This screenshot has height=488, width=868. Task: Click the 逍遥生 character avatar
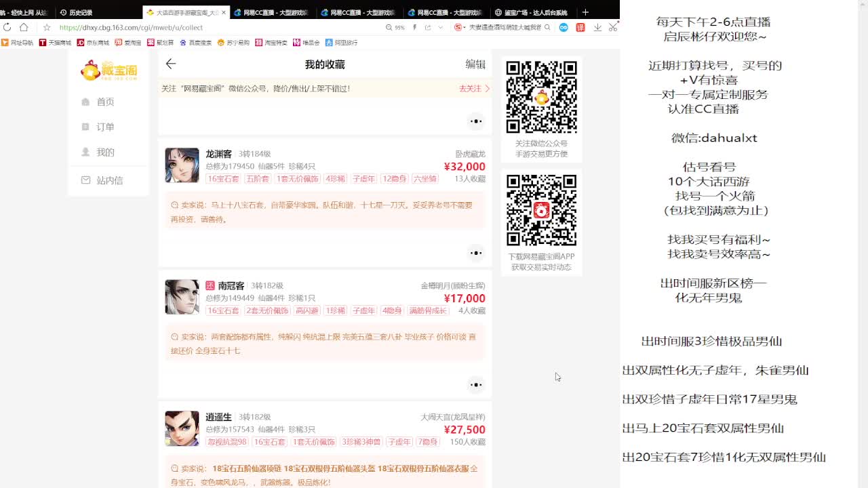(182, 428)
